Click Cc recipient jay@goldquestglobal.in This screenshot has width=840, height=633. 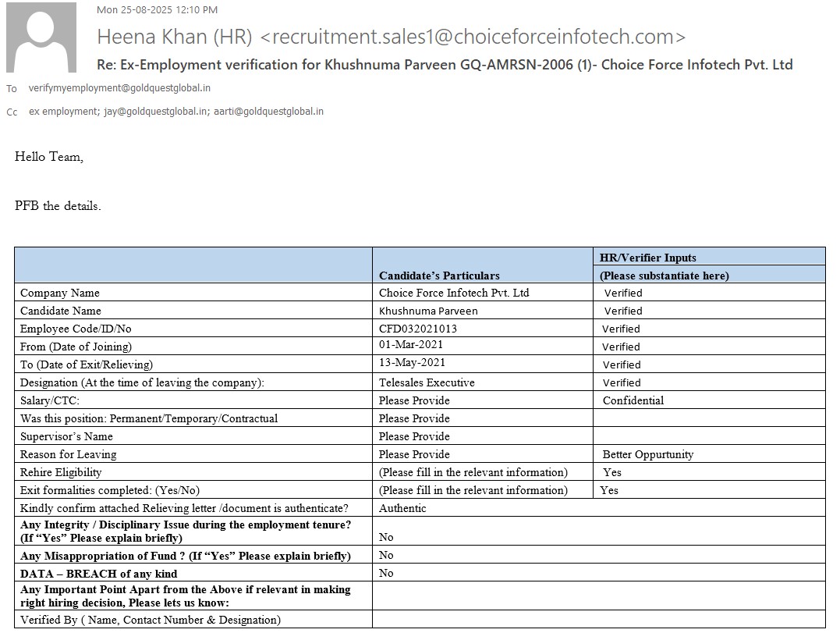156,112
